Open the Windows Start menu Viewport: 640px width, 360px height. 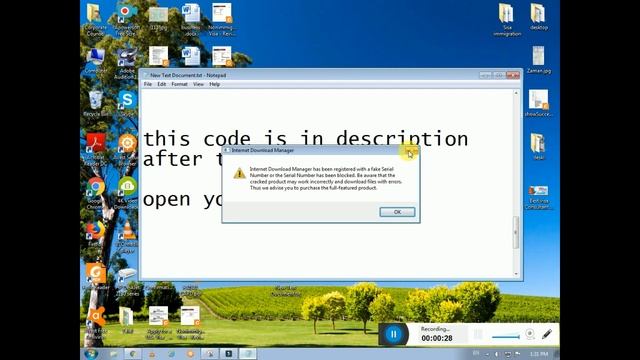(x=91, y=353)
